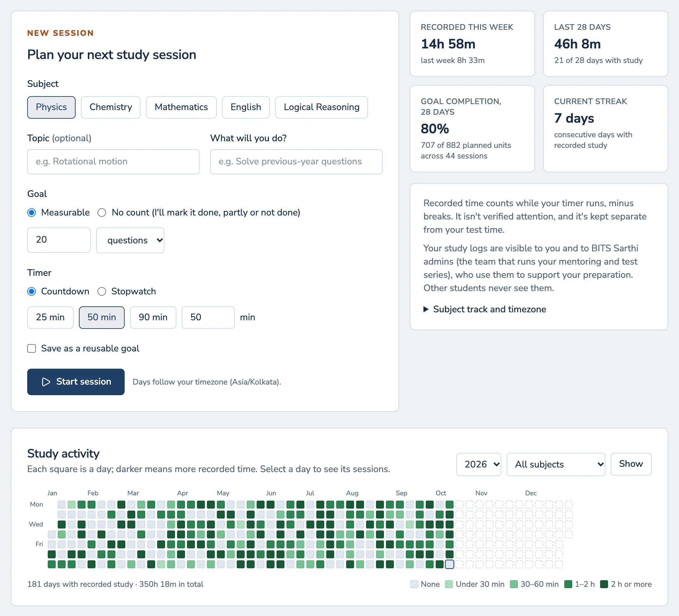Click the custom minutes field showing 50

point(208,317)
